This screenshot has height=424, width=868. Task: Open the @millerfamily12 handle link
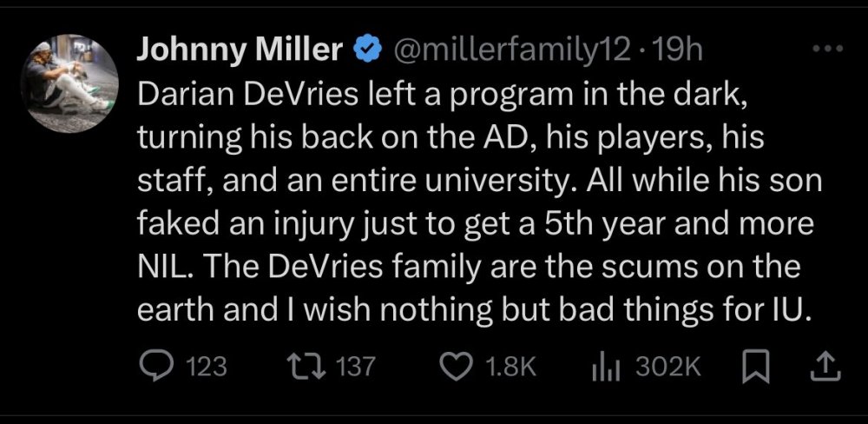click(512, 52)
